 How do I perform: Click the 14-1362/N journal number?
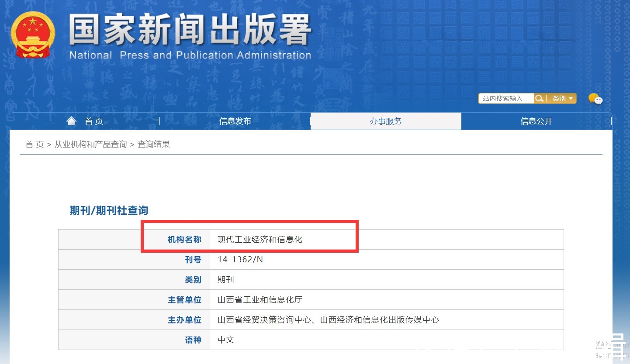click(240, 260)
